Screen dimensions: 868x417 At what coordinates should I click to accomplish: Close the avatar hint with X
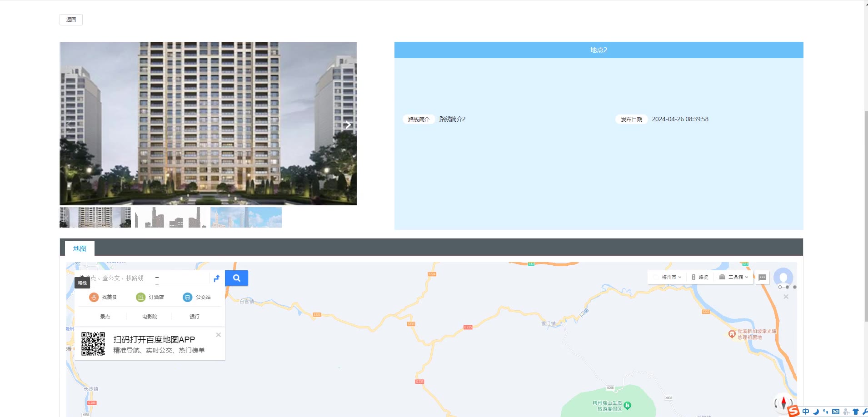point(786,297)
